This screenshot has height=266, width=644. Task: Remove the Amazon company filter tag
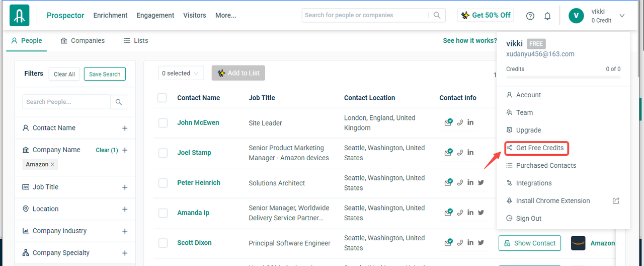click(x=52, y=164)
